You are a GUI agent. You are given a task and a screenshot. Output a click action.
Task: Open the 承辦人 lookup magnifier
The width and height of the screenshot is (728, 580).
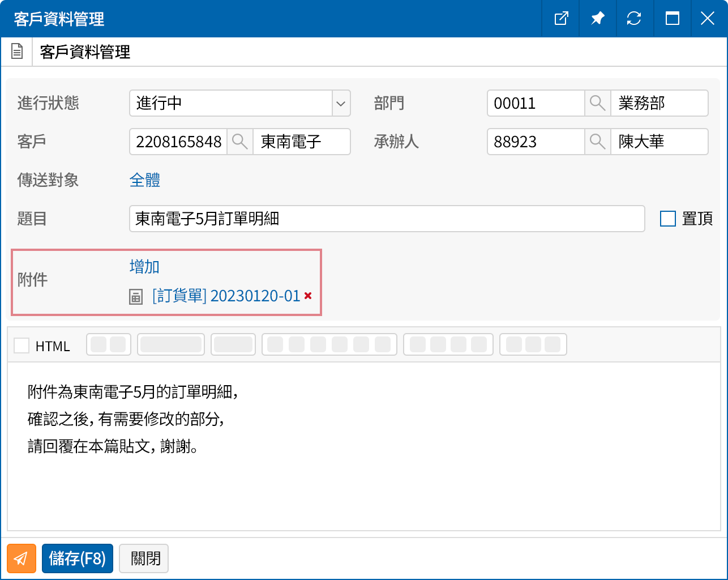pos(597,142)
